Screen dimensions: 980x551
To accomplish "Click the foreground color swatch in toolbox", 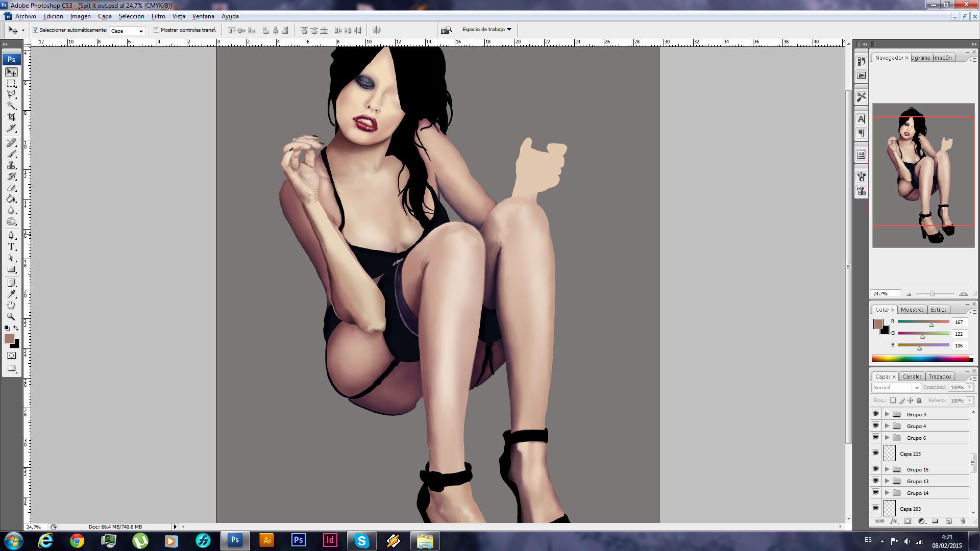I will 9,338.
